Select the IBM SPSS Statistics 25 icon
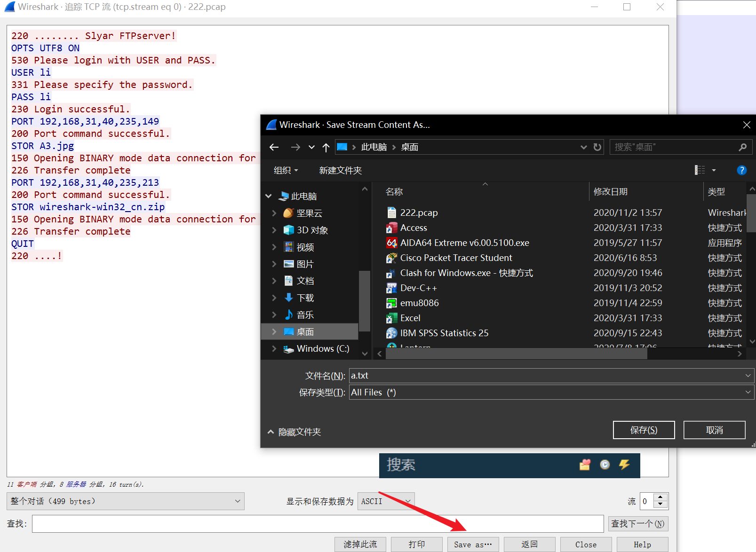The image size is (756, 552). tap(391, 333)
